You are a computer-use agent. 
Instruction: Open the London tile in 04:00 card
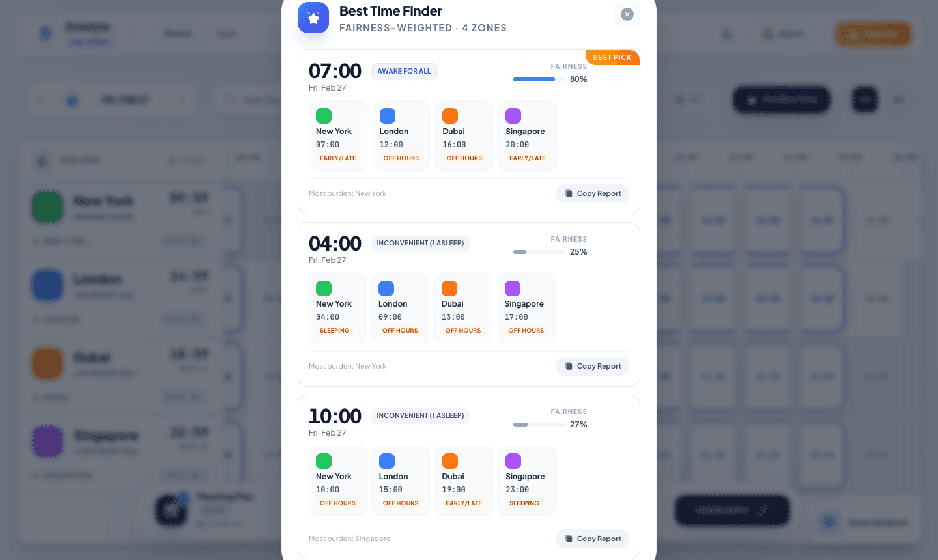[x=400, y=308]
